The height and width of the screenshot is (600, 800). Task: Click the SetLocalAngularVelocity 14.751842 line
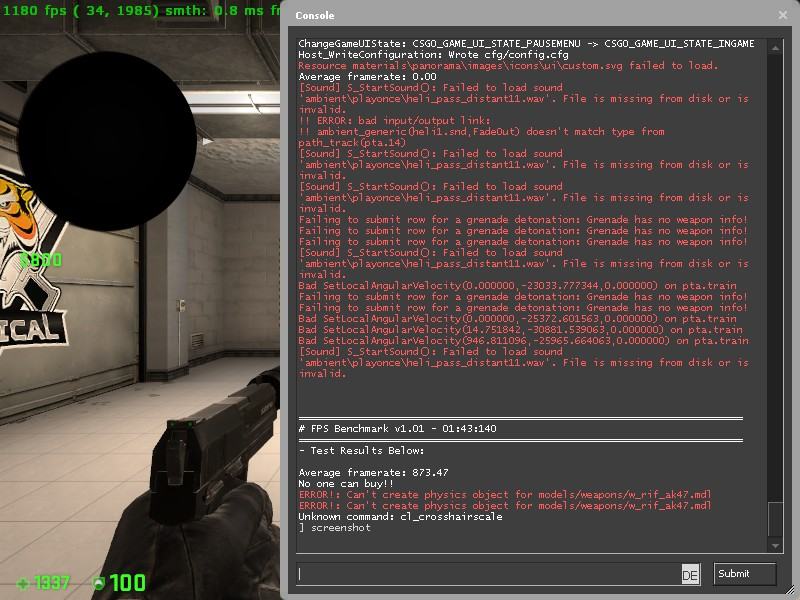(x=520, y=330)
